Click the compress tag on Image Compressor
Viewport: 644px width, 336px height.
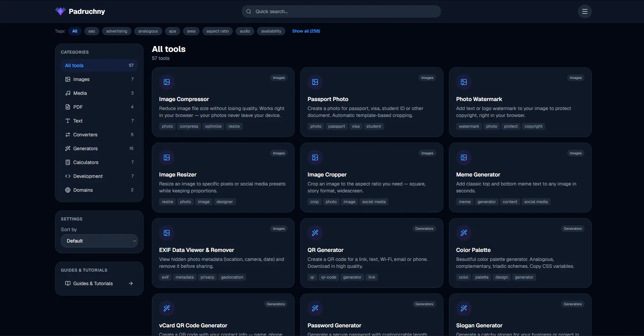[189, 126]
